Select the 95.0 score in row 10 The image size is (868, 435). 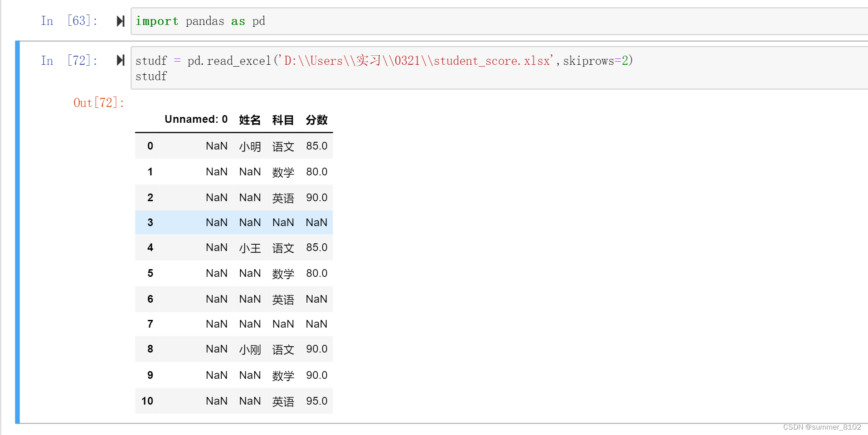pyautogui.click(x=316, y=401)
